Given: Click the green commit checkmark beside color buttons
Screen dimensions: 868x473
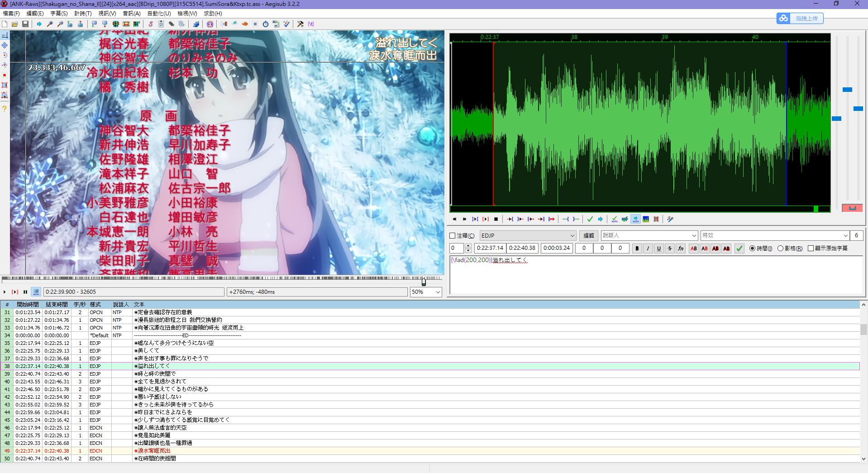Looking at the screenshot, I should coord(739,248).
